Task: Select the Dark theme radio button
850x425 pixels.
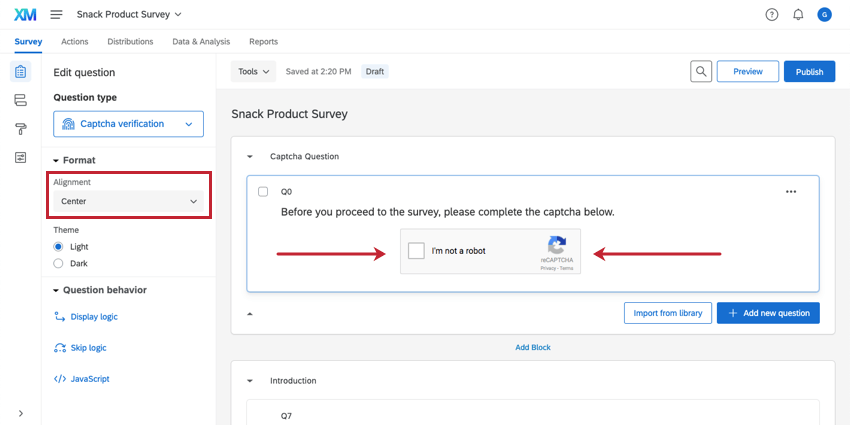Action: (x=59, y=263)
